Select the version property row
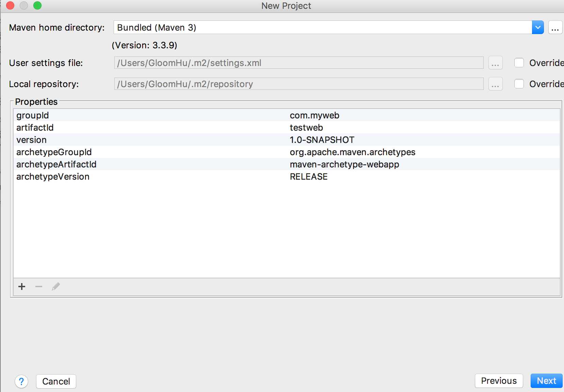The width and height of the screenshot is (564, 392). 287,140
